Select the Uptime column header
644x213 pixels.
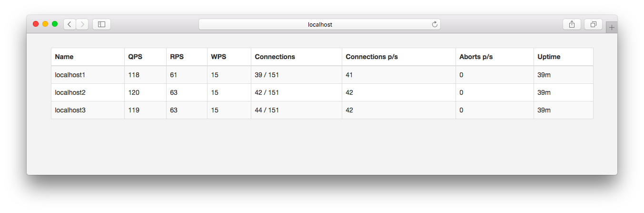click(549, 57)
